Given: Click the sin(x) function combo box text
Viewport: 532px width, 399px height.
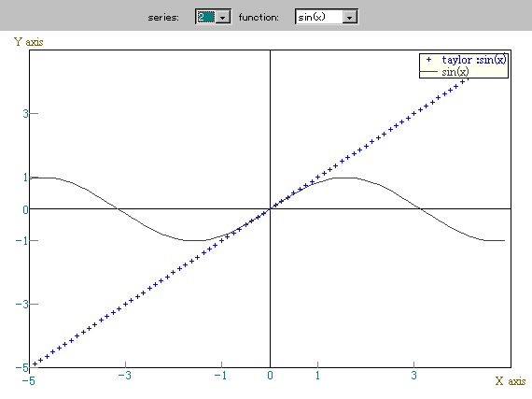Looking at the screenshot, I should click(312, 17).
